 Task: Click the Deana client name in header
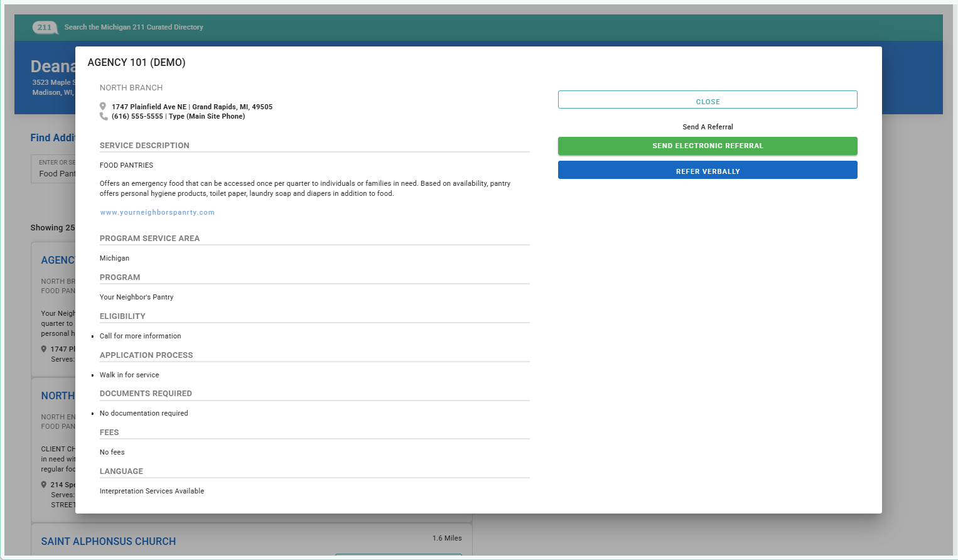click(53, 67)
